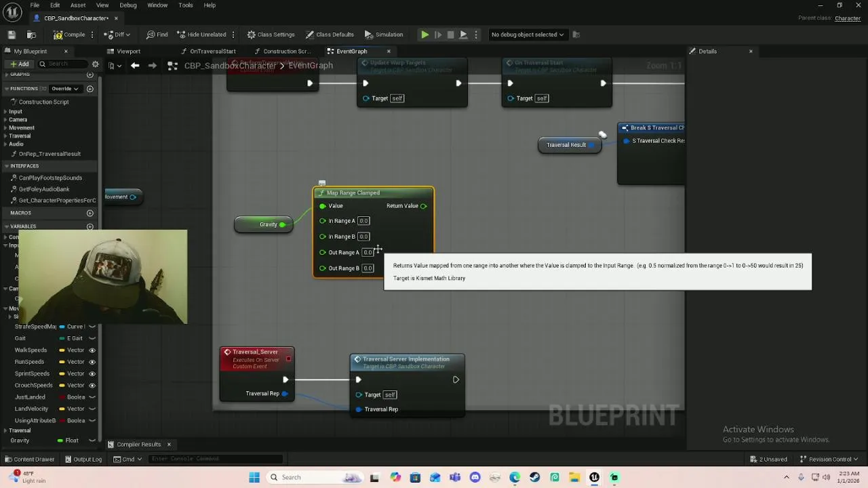868x488 pixels.
Task: Click the green Play button
Action: [425, 35]
